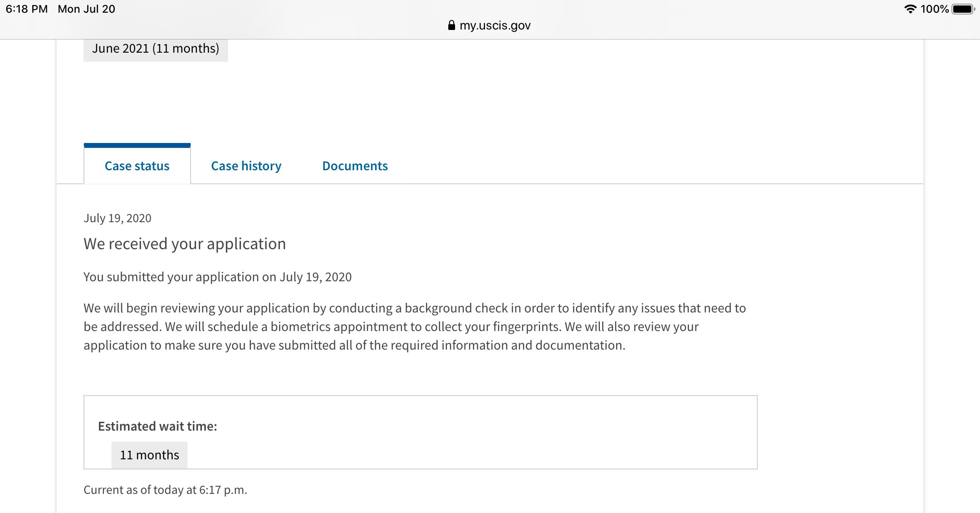Tap the lock icon beside my.uscis.gov
Viewport: 980px width, 513px height.
click(x=451, y=25)
